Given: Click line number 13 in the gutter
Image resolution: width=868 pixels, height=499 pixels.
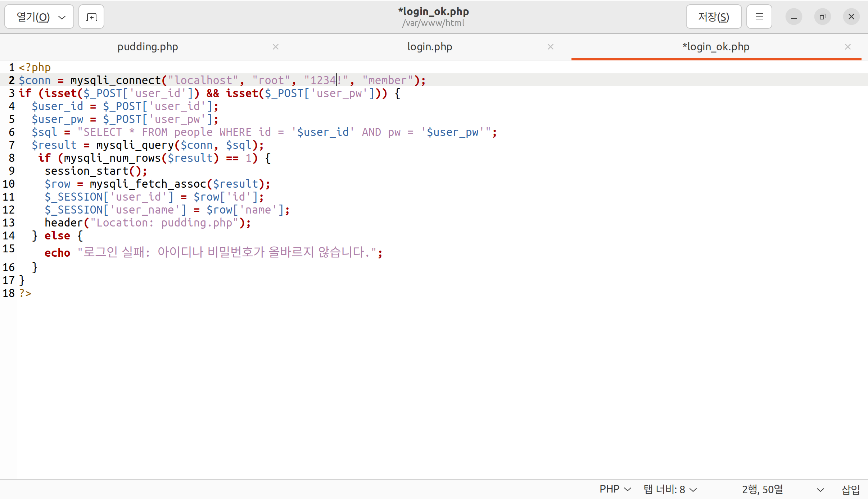Looking at the screenshot, I should coord(9,223).
